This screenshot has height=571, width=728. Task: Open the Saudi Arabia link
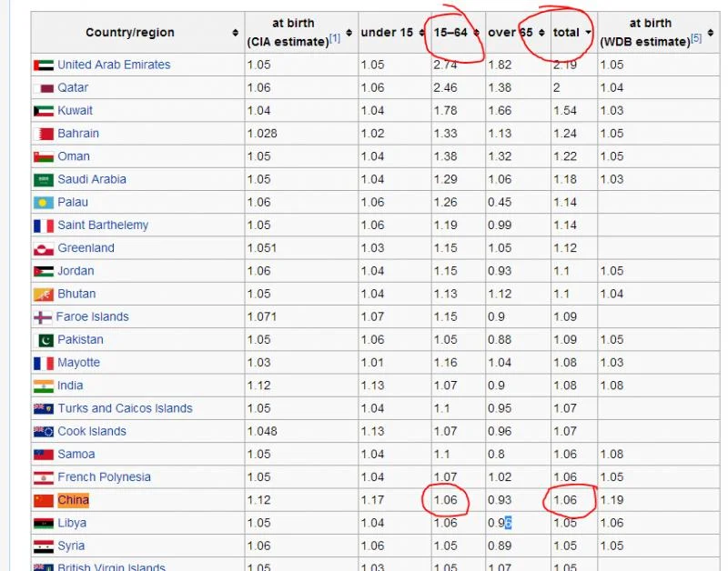tap(92, 179)
